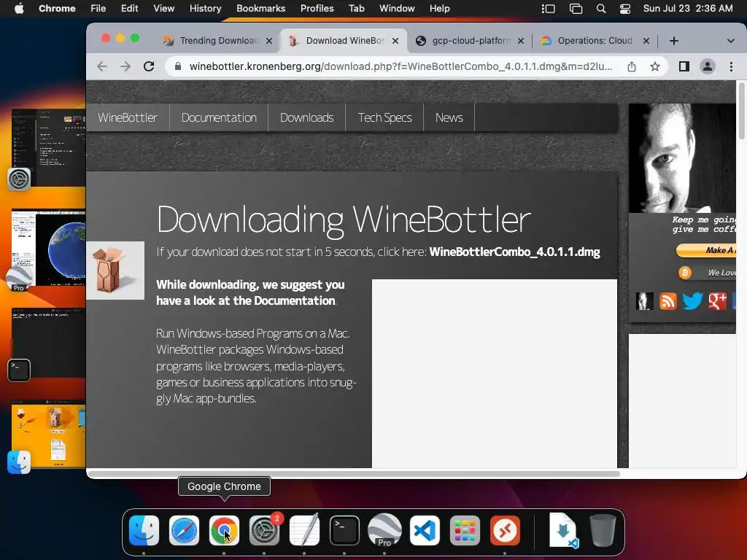Click the horizontal scrollbar of the page
The width and height of the screenshot is (747, 560).
pyautogui.click(x=354, y=474)
